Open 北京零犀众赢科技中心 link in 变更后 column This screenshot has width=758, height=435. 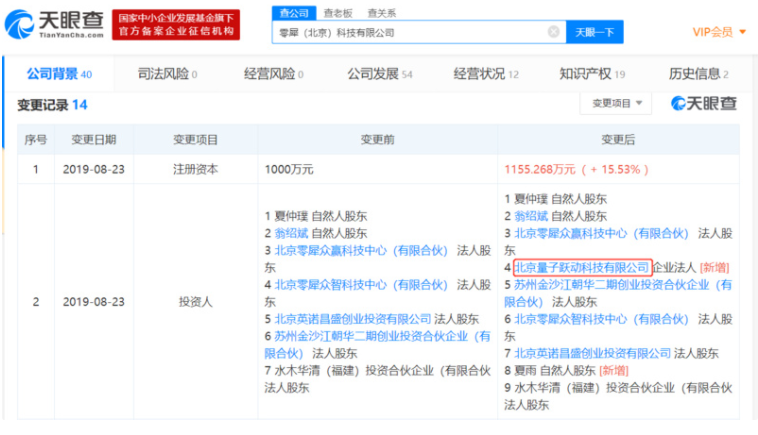pyautogui.click(x=601, y=233)
